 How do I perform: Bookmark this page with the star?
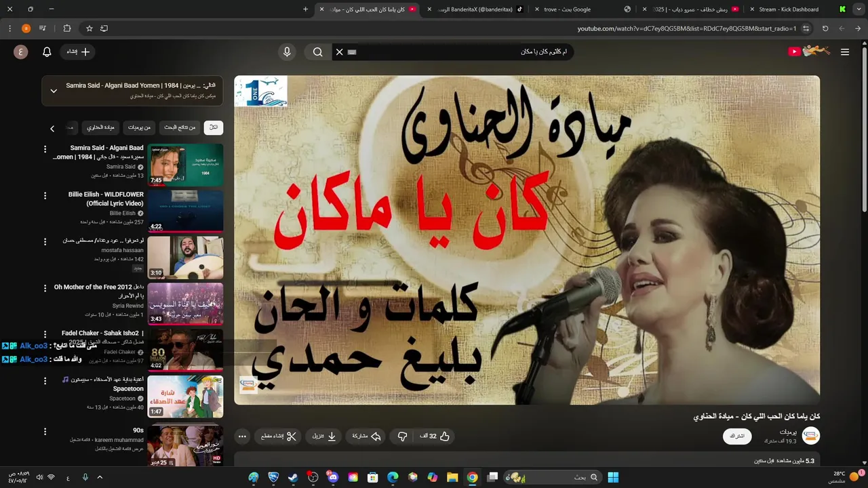[89, 28]
